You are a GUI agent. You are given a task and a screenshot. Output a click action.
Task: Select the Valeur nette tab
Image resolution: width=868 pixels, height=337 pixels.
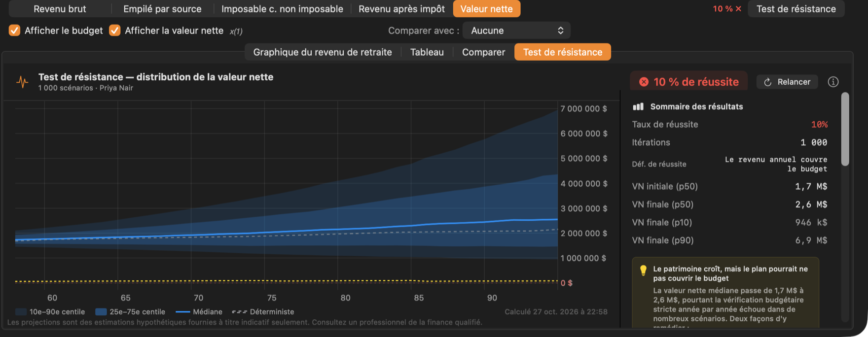click(x=486, y=9)
